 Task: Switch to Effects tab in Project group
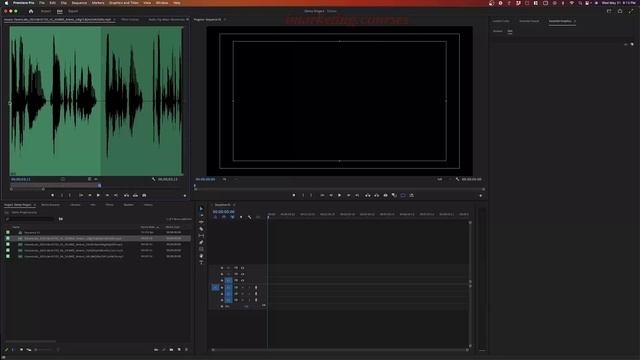coord(109,205)
